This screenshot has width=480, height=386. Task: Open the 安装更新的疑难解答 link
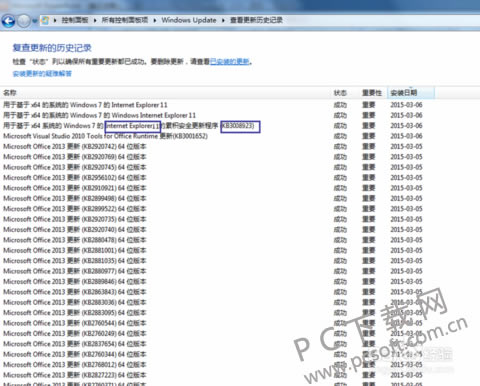42,73
